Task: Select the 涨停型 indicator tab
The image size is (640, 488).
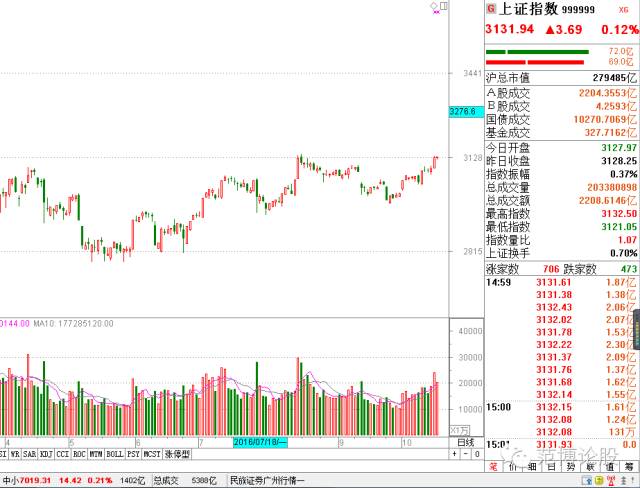Action: (x=177, y=454)
